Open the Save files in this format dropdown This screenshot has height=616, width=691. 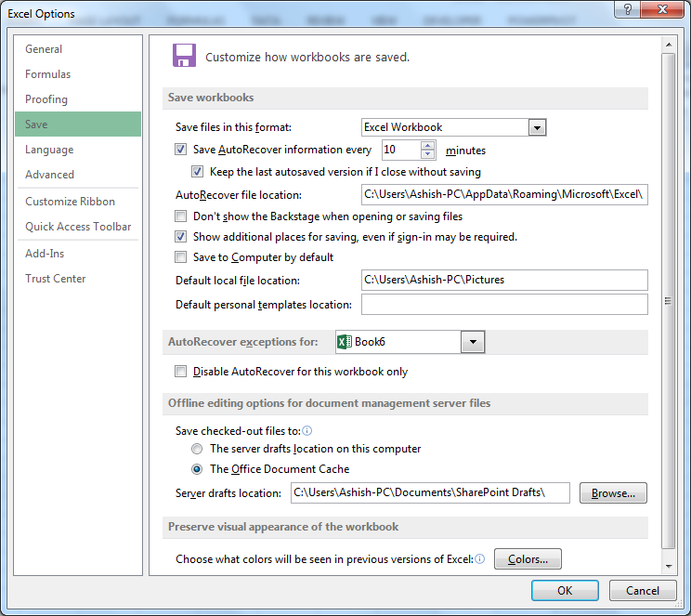tap(537, 127)
